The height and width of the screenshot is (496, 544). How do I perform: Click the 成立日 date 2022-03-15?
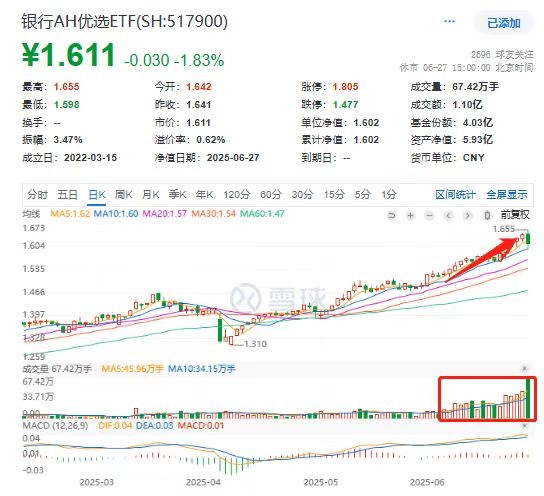tap(90, 158)
